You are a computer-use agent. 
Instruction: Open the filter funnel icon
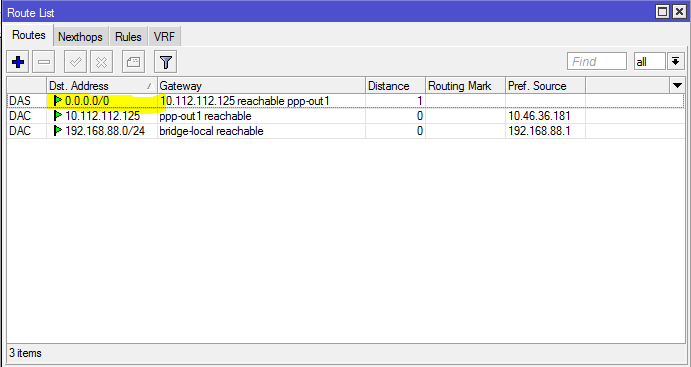(165, 62)
